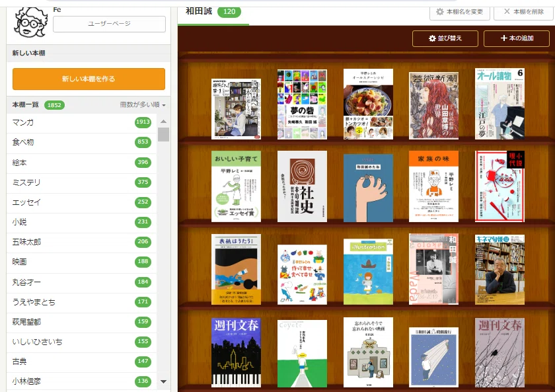Click the 1852 total shelves badge
Viewport: 555px width, 392px height.
54,105
